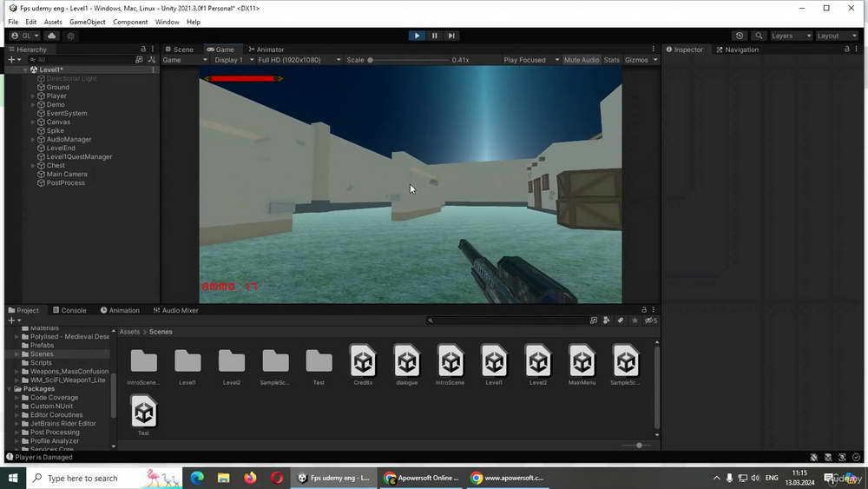868x489 pixels.
Task: Adjust the Game view Scale slider
Action: (x=409, y=60)
